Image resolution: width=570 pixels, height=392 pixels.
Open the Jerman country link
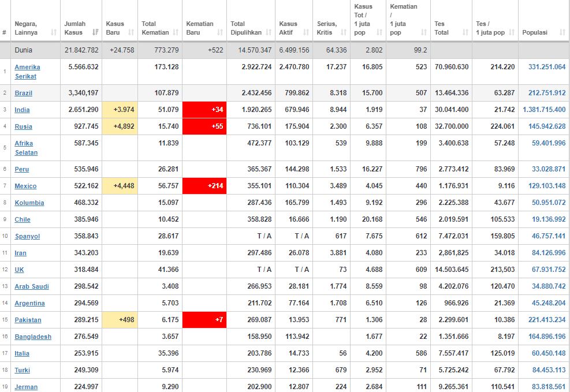point(26,387)
